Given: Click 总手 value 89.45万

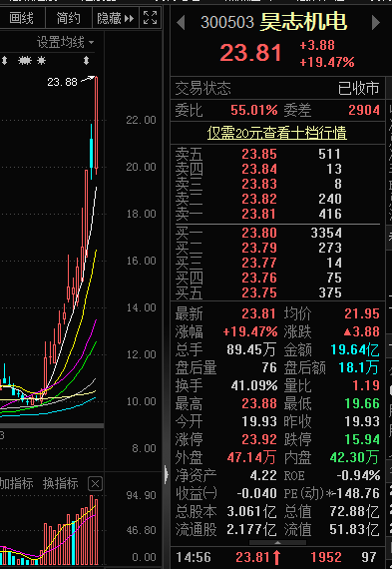Looking at the screenshot, I should click(x=251, y=349).
